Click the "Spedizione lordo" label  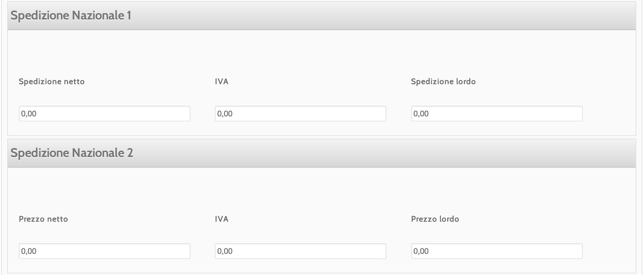[443, 82]
